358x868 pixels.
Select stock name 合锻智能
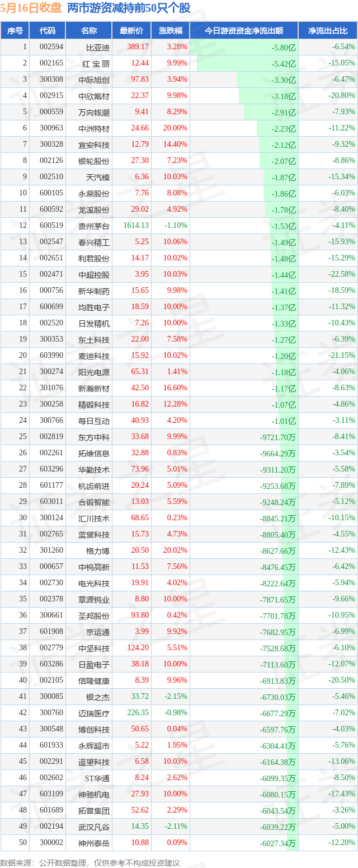click(94, 502)
